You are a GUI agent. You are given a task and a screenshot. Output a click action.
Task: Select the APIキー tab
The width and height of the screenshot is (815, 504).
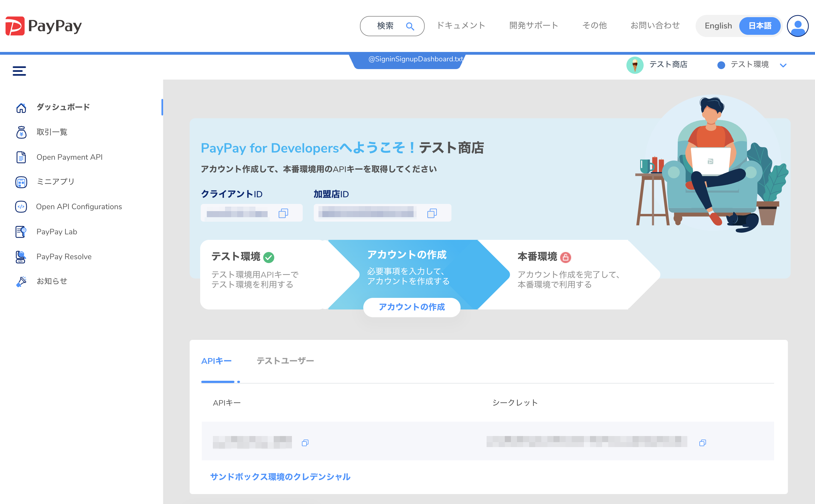(x=217, y=361)
